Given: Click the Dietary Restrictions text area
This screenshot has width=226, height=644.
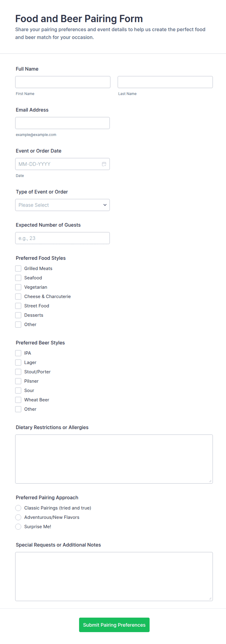Looking at the screenshot, I should tap(114, 459).
